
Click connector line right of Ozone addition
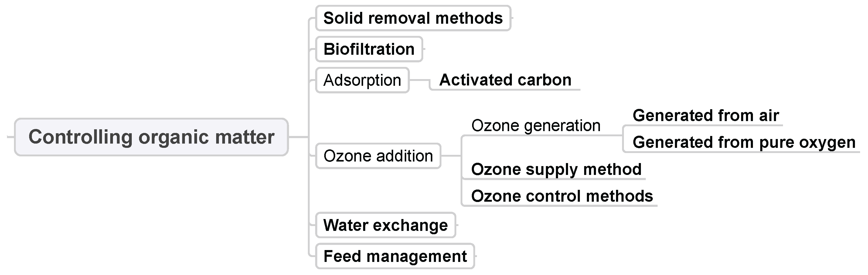451,156
